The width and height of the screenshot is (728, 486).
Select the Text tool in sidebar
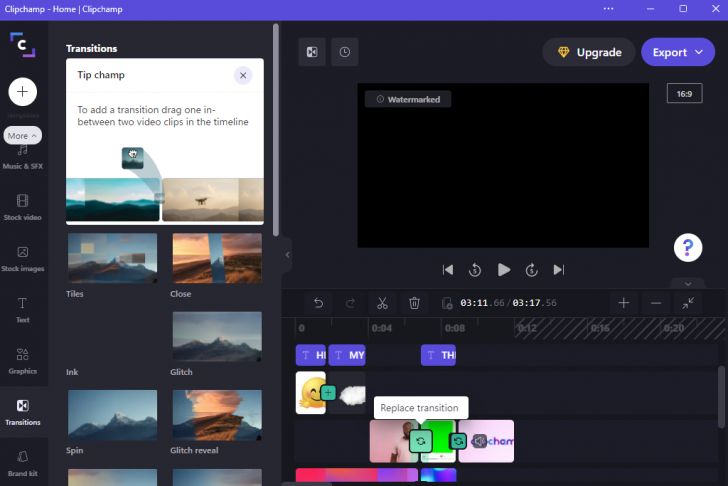click(23, 309)
